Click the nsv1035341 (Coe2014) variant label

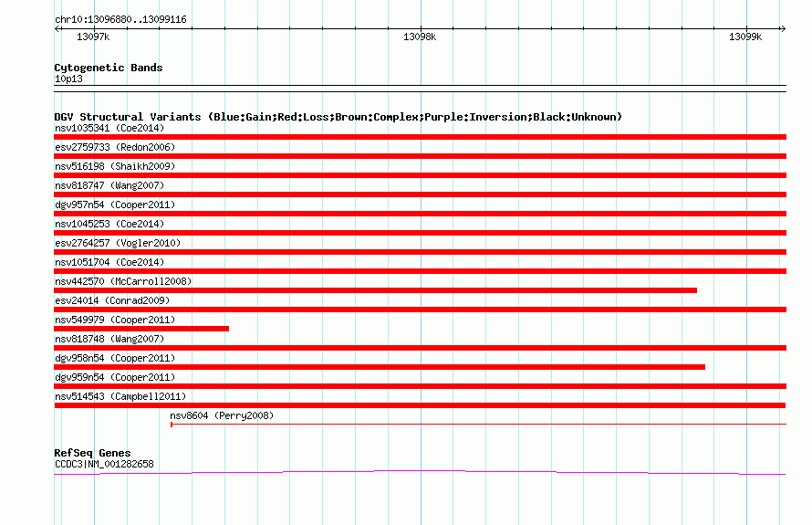pos(109,128)
